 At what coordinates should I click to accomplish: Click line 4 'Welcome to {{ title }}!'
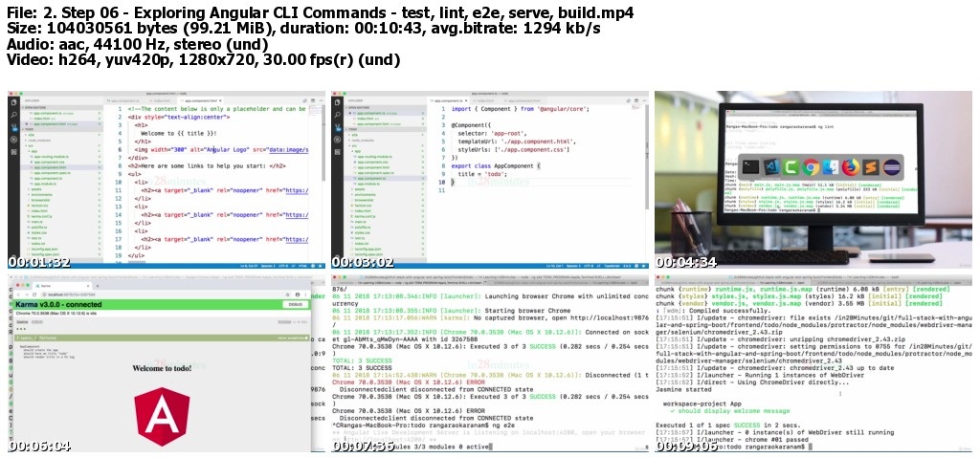point(179,133)
